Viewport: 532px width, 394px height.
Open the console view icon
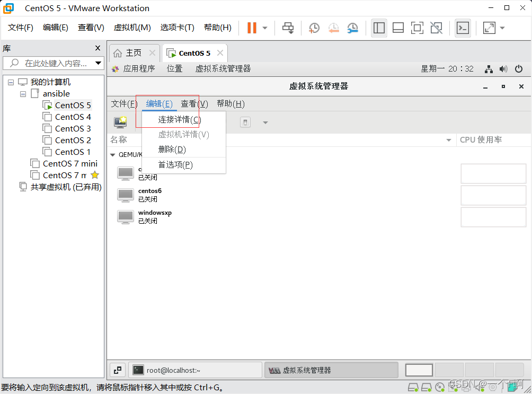[463, 28]
